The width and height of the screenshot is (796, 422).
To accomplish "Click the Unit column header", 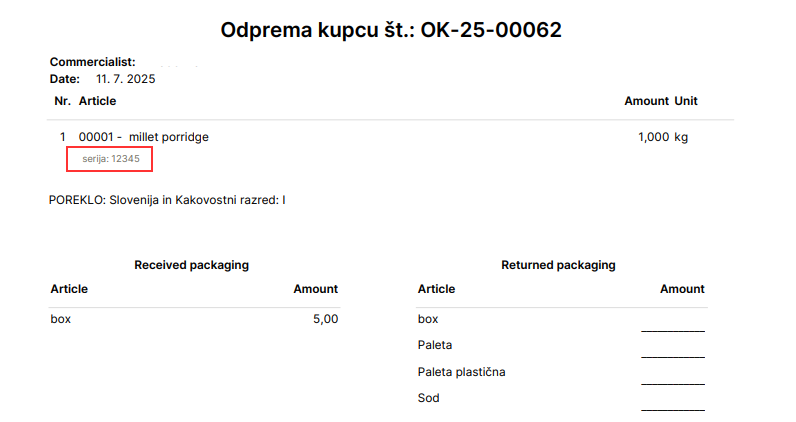I will click(x=686, y=101).
